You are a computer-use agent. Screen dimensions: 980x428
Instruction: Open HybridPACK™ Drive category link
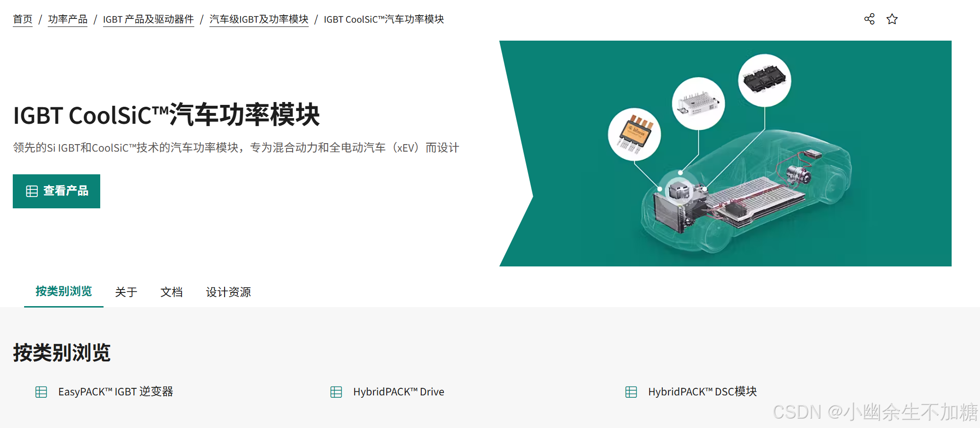tap(399, 392)
